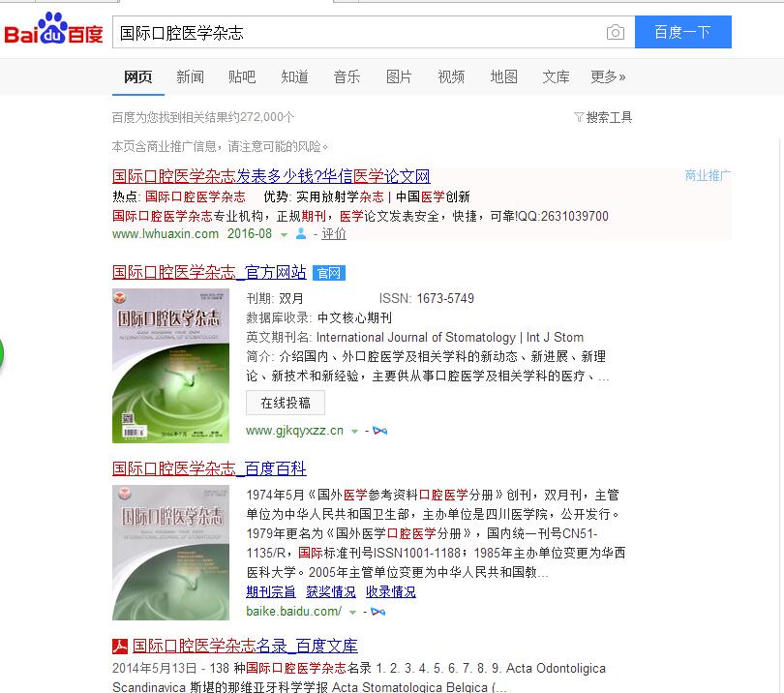Click the journal cover thumbnail of official site

(170, 366)
